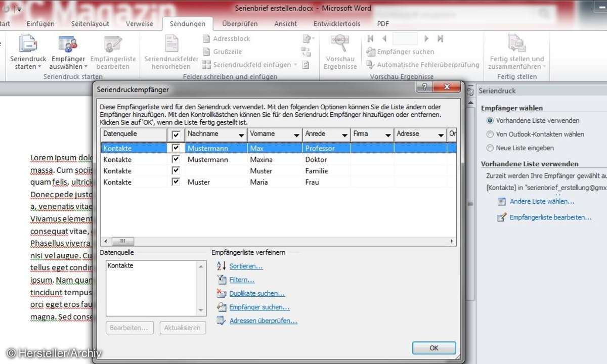607x364 pixels.
Task: Insert Grußzeile field
Action: coord(222,52)
